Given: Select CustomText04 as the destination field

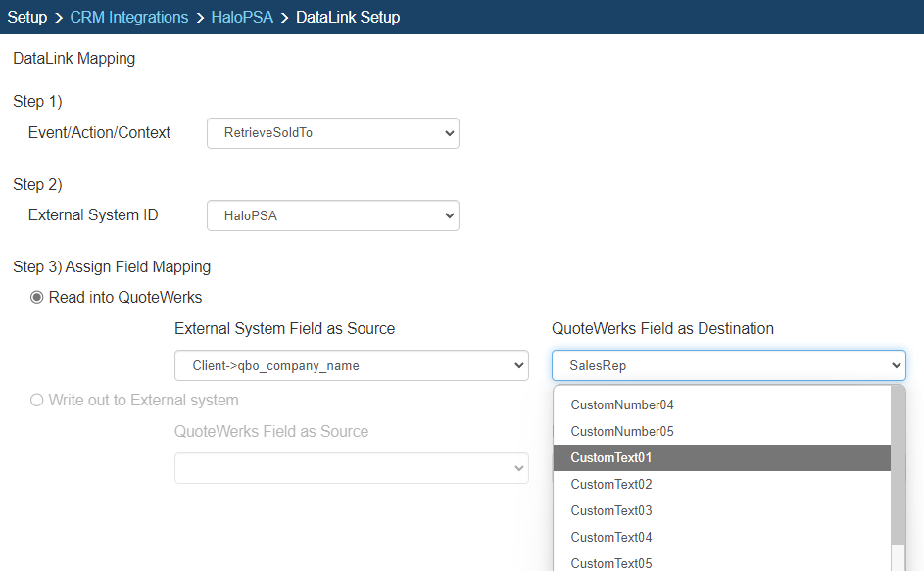Looking at the screenshot, I should [x=611, y=538].
